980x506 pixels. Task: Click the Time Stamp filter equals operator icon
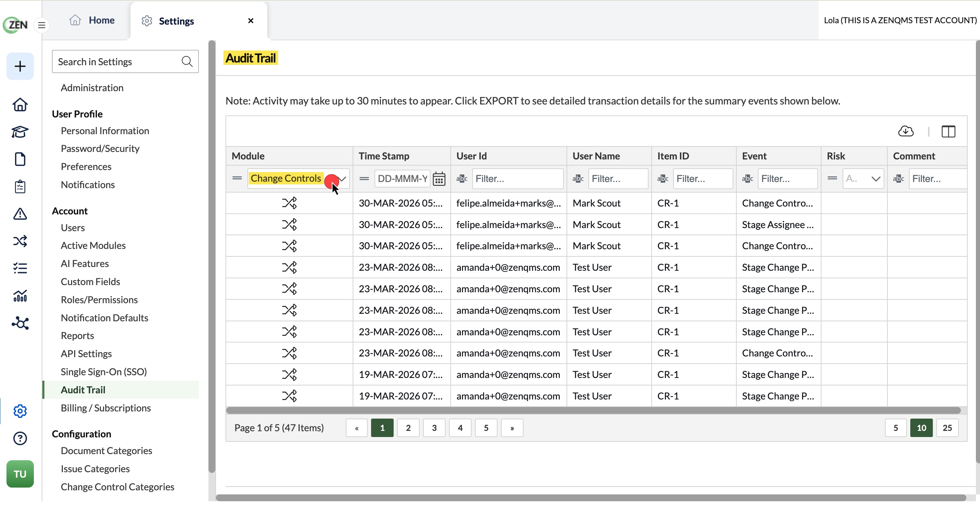coord(365,179)
